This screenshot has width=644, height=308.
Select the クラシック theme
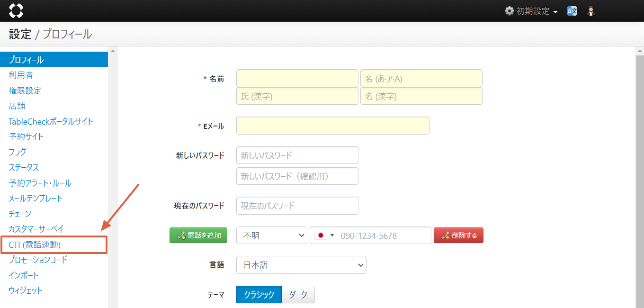(259, 294)
